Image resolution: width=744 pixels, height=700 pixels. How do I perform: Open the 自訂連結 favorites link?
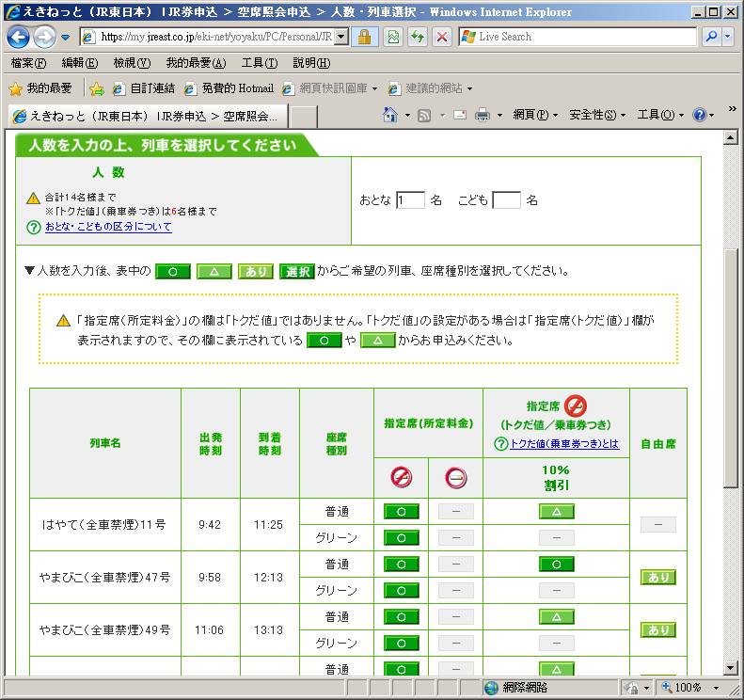tap(144, 88)
